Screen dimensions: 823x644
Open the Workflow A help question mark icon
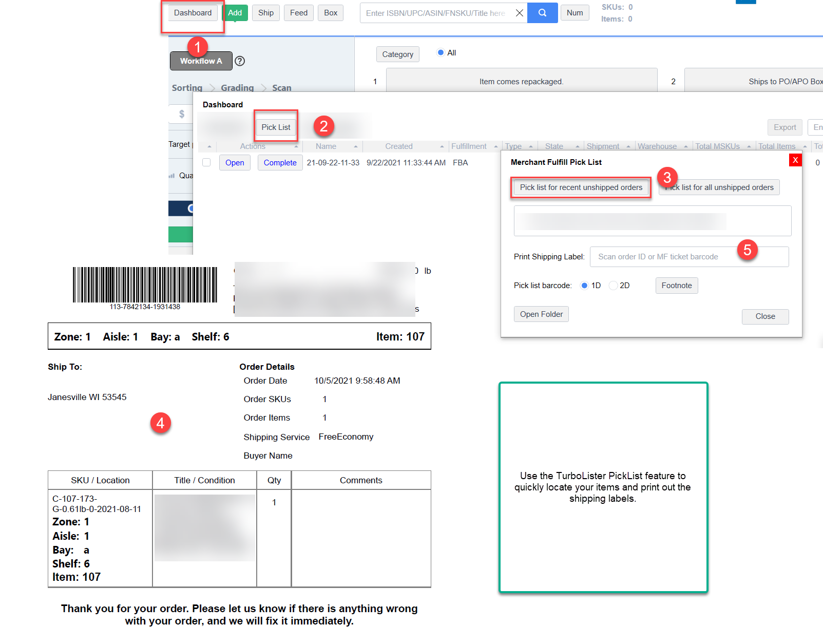click(240, 61)
